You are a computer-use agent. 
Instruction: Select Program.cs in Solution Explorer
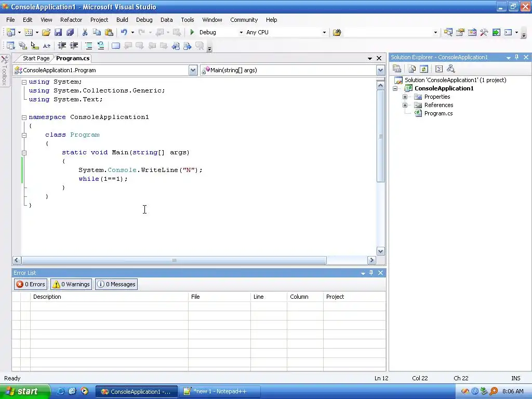[x=438, y=113]
